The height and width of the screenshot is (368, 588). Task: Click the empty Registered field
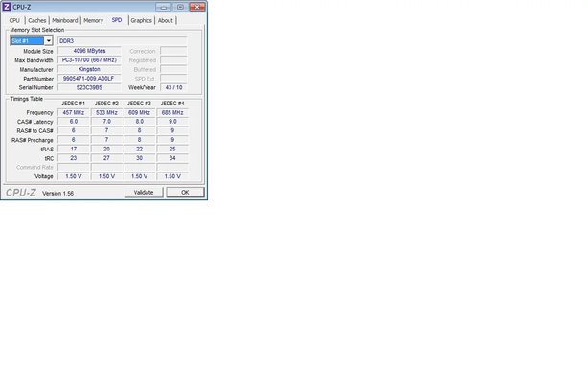tap(173, 60)
